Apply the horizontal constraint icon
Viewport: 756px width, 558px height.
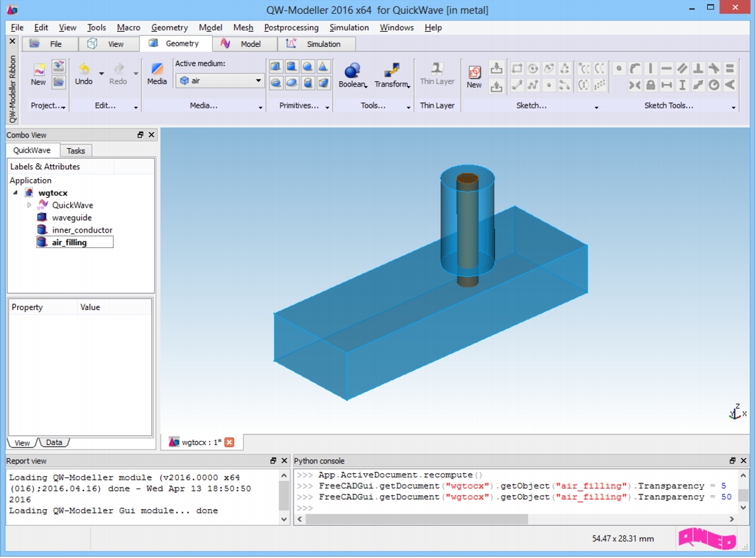666,69
